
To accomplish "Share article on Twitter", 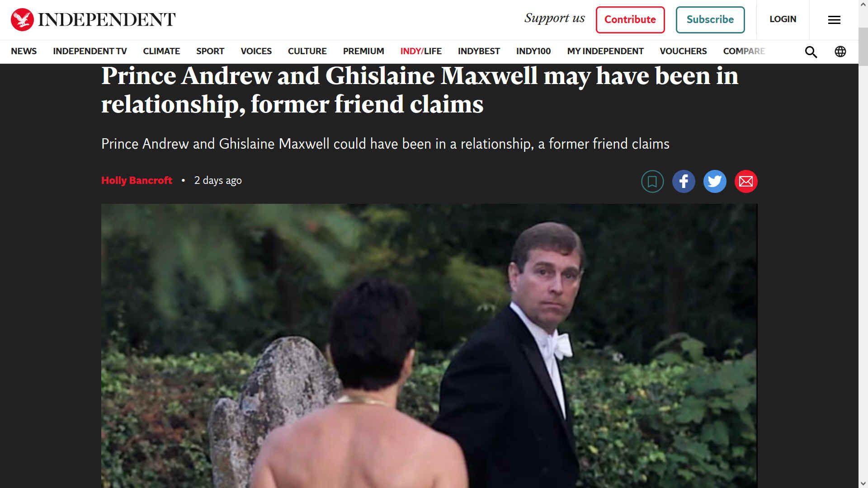I will pyautogui.click(x=715, y=182).
